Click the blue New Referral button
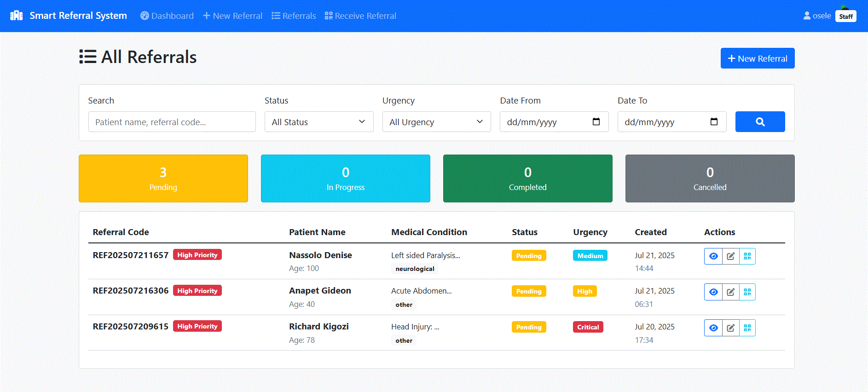The image size is (868, 392). click(x=758, y=58)
